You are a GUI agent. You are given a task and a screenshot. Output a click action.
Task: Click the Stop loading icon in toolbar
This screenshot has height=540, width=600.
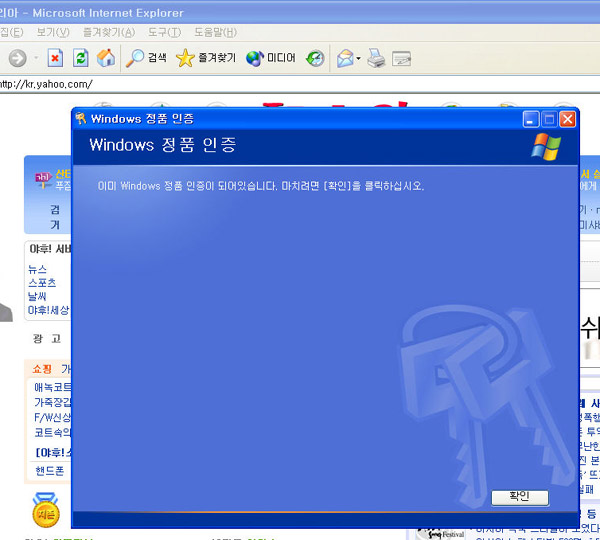tap(55, 58)
